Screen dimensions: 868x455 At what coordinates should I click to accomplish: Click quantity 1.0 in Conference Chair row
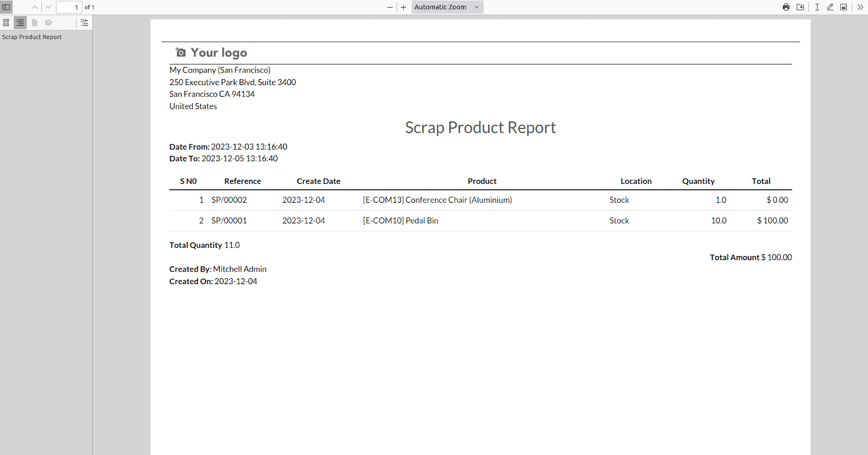tap(721, 200)
